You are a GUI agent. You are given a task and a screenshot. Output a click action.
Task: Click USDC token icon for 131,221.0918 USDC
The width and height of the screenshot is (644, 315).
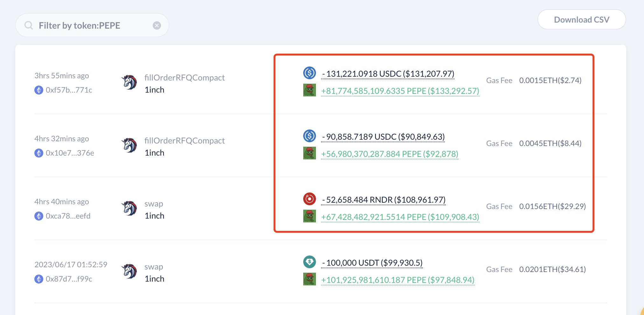310,73
